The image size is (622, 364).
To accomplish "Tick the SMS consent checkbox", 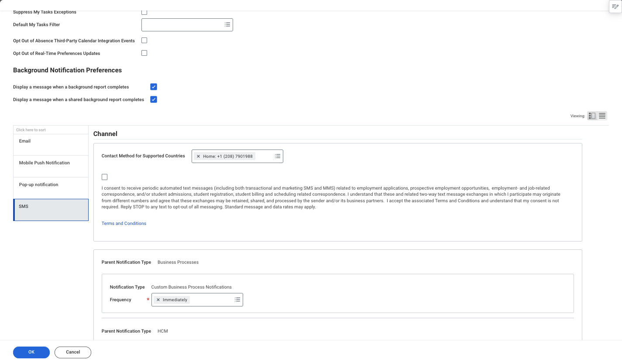I will tap(104, 177).
